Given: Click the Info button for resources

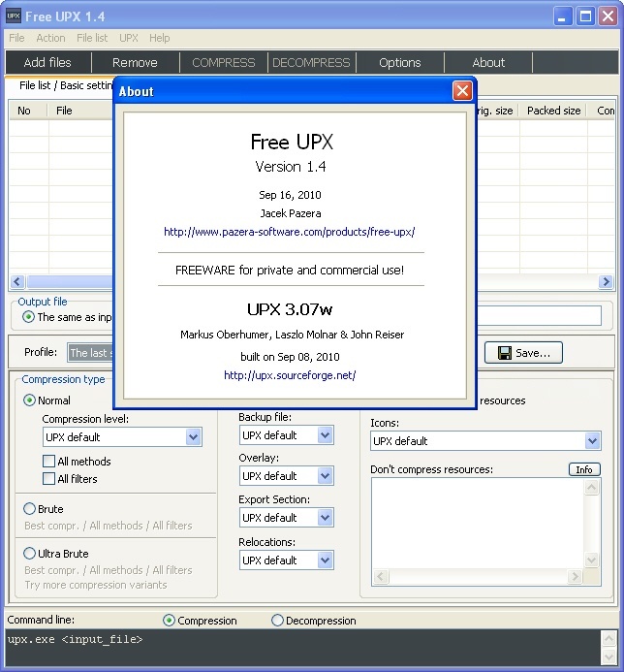Looking at the screenshot, I should coord(584,469).
